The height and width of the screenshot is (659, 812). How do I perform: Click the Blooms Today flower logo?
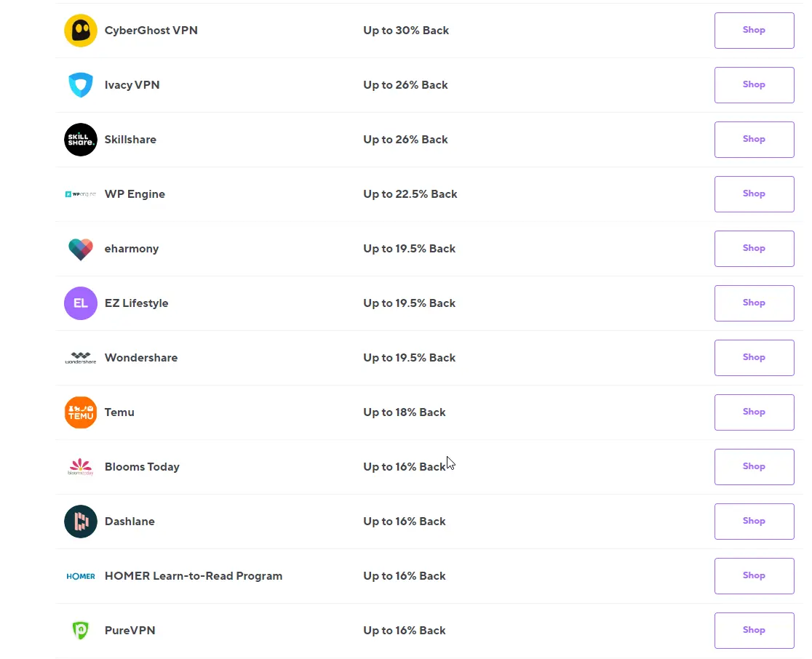[x=80, y=467]
